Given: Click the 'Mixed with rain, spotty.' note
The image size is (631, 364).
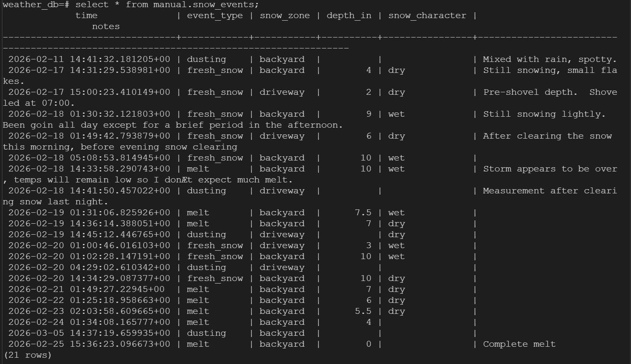Looking at the screenshot, I should (x=550, y=59).
